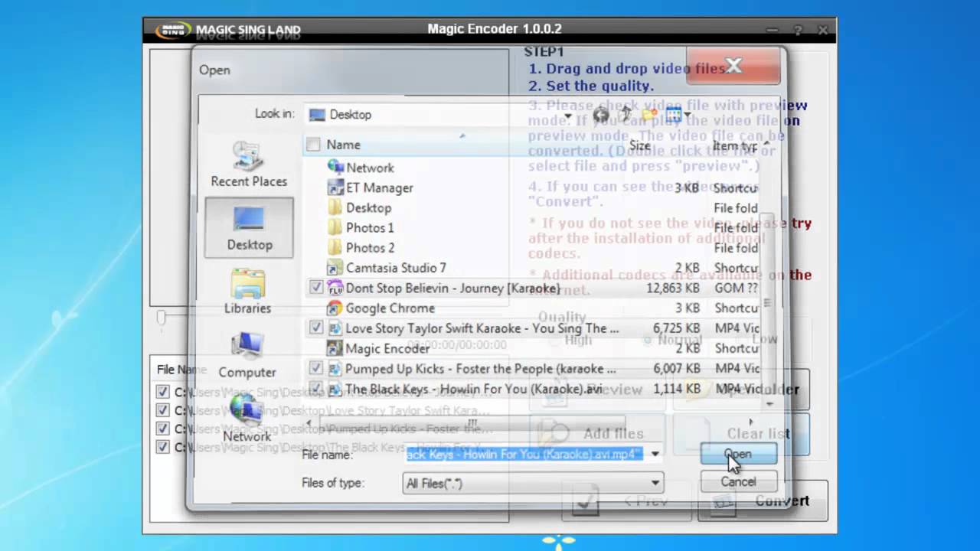Open Computer from the places bar
Image resolution: width=980 pixels, height=551 pixels.
point(247,354)
